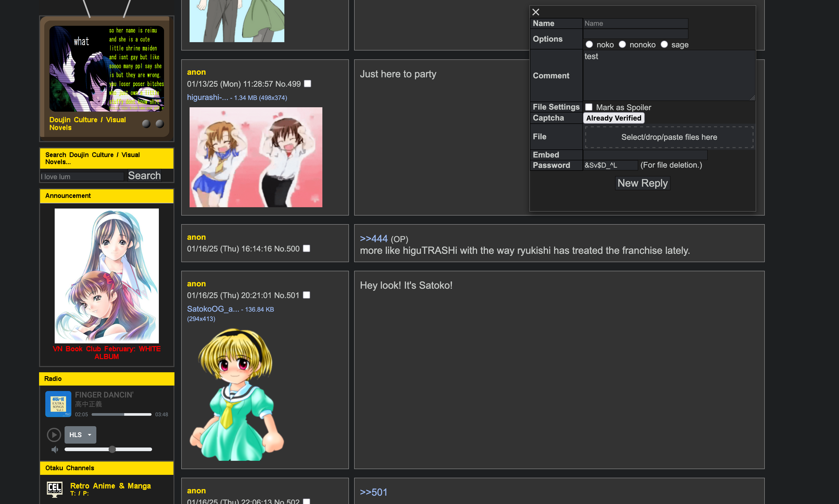Click the radio album art icon
This screenshot has height=504, width=839.
[58, 404]
